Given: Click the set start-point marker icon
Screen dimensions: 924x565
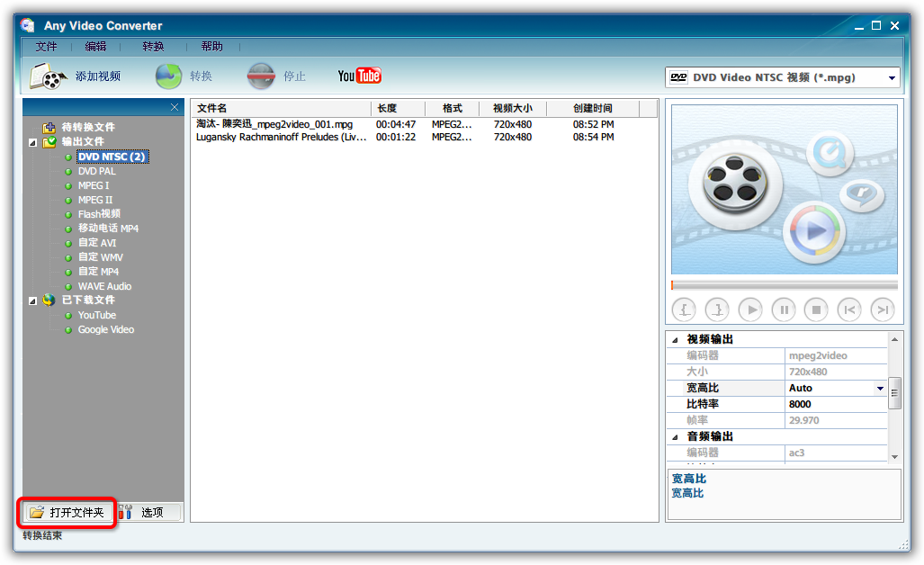Looking at the screenshot, I should tap(683, 309).
